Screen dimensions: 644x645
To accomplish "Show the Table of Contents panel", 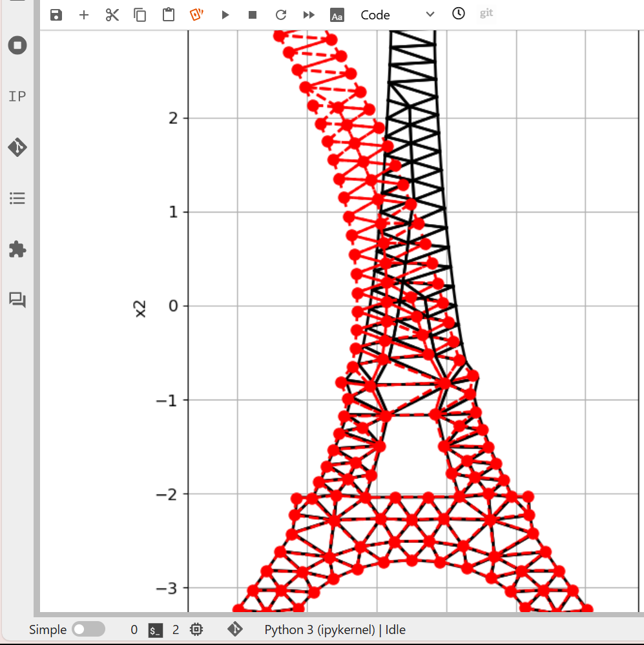I will coord(17,198).
